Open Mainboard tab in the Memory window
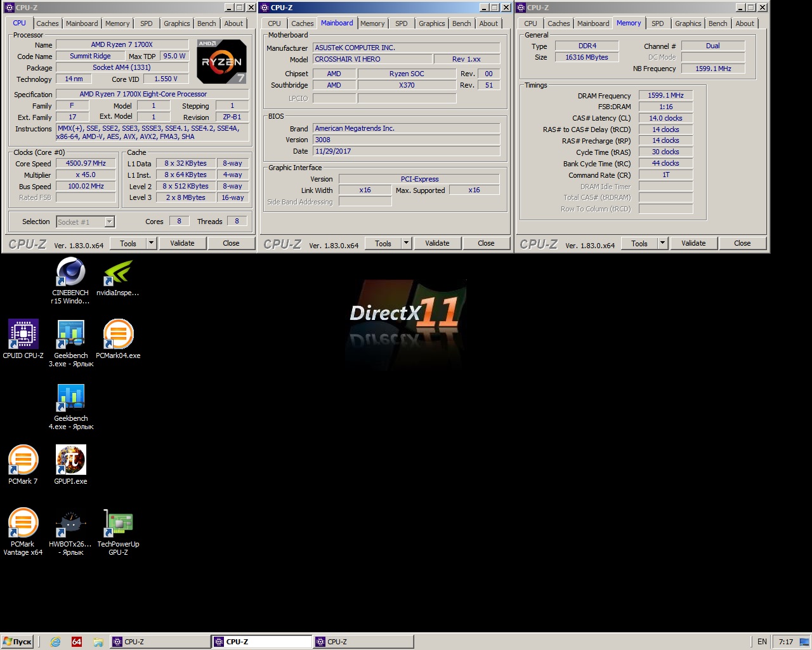The image size is (812, 650). coord(593,23)
